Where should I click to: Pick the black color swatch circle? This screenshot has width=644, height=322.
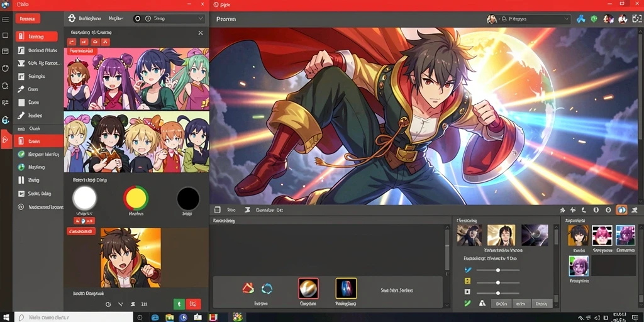tap(187, 198)
